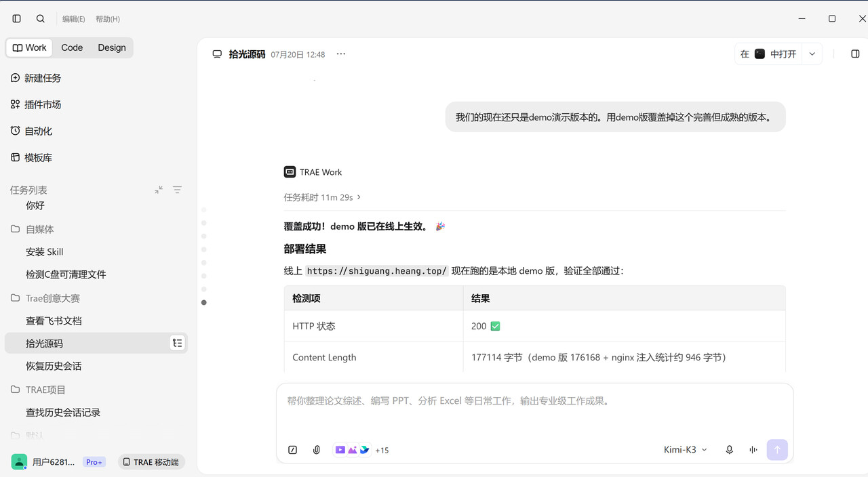Click the checklist icon on 拾光源码 row
This screenshot has width=868, height=477.
tap(178, 344)
